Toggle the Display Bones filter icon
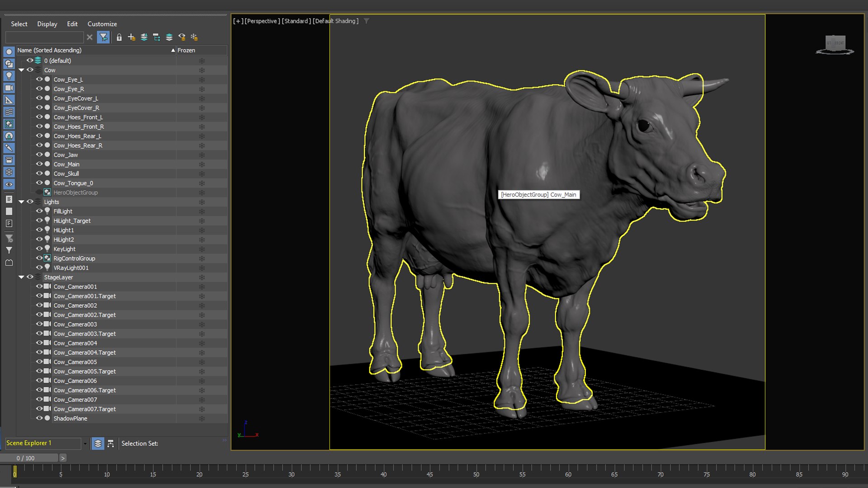This screenshot has height=488, width=868. pos(9,148)
